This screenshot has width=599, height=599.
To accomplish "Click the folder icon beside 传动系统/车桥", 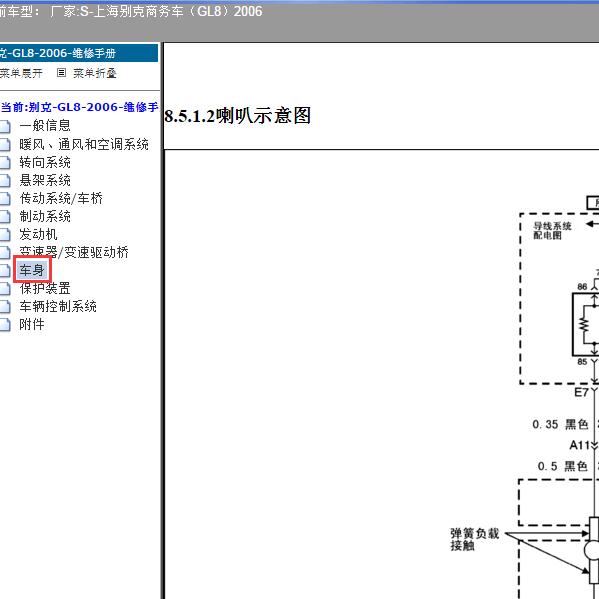I will tap(5, 199).
